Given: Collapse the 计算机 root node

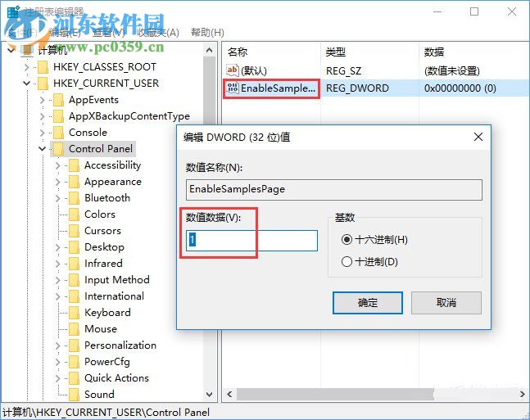Looking at the screenshot, I should pos(11,50).
